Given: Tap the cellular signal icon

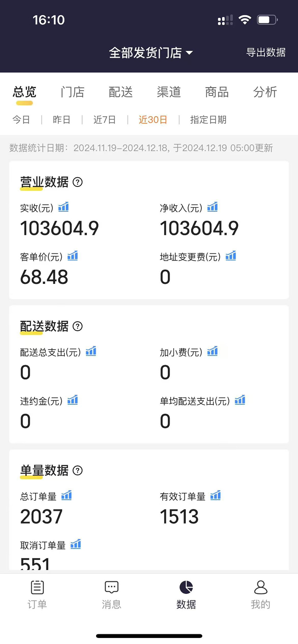Looking at the screenshot, I should point(225,20).
